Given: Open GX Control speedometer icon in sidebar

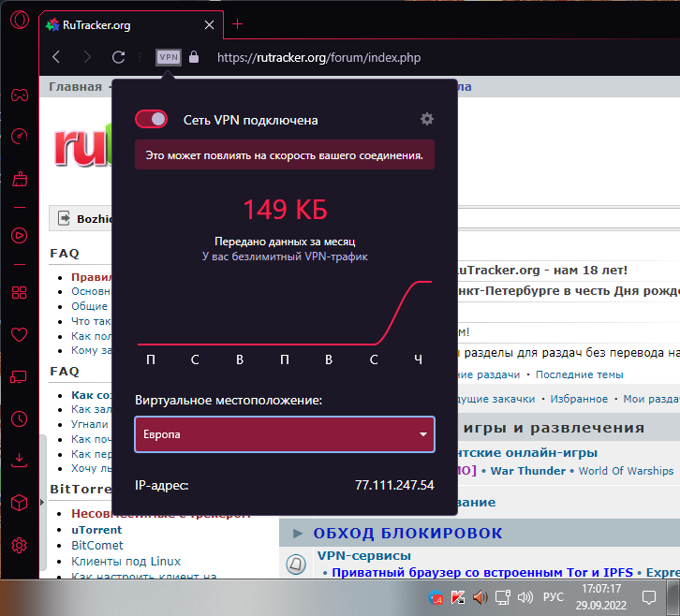Looking at the screenshot, I should click(x=20, y=136).
